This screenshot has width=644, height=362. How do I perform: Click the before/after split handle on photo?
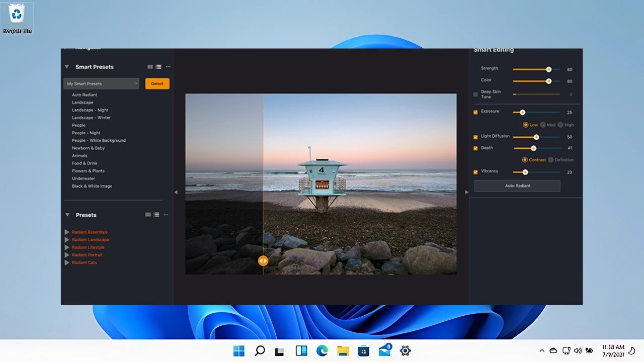tap(263, 260)
